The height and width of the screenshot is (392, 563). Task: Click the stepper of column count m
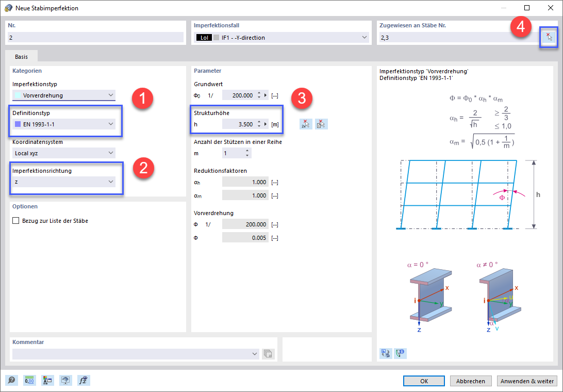(x=247, y=153)
